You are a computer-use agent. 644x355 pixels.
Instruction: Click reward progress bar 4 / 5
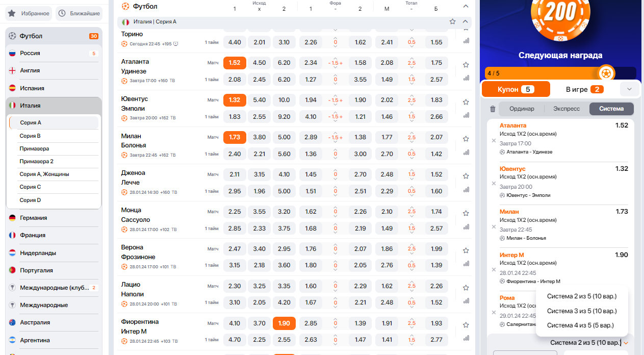pos(560,73)
